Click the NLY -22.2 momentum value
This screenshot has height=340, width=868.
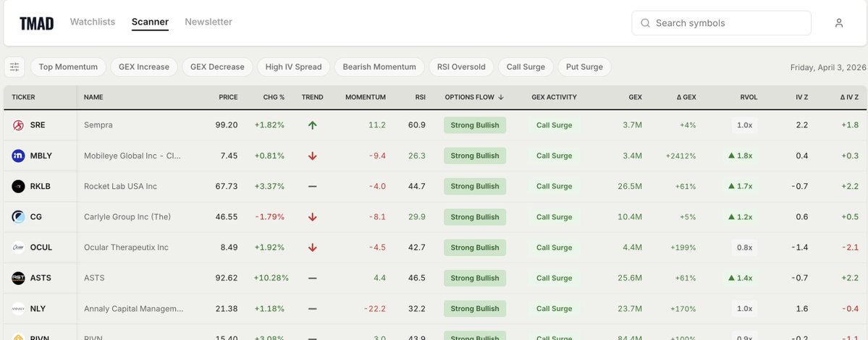[375, 308]
